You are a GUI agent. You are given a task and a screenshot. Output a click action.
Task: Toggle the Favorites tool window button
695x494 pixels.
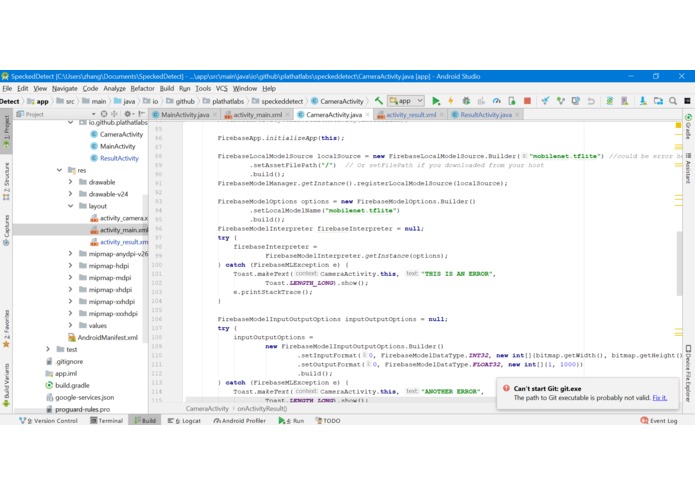tap(6, 328)
